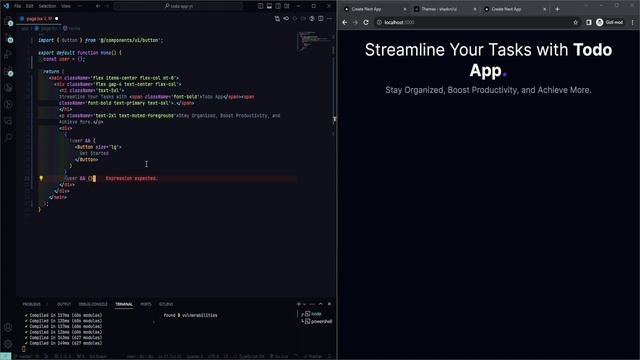Select the TERMINAL panel tab

[x=124, y=304]
